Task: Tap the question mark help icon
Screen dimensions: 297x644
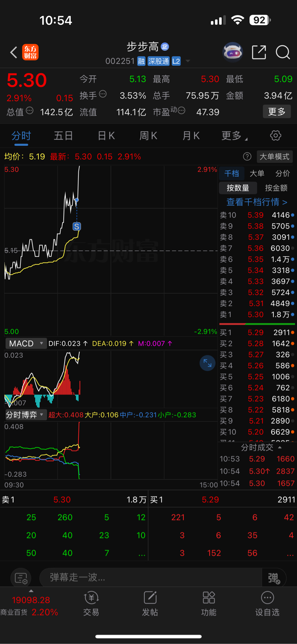Action: [247, 157]
